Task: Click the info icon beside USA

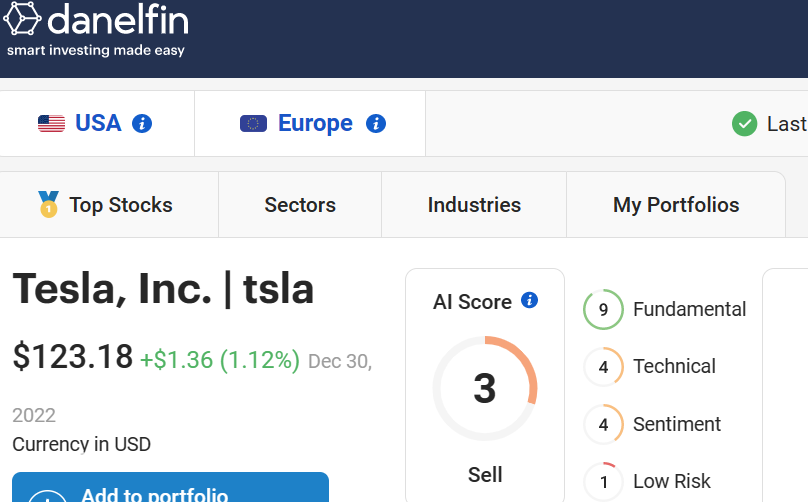Action: pyautogui.click(x=142, y=124)
